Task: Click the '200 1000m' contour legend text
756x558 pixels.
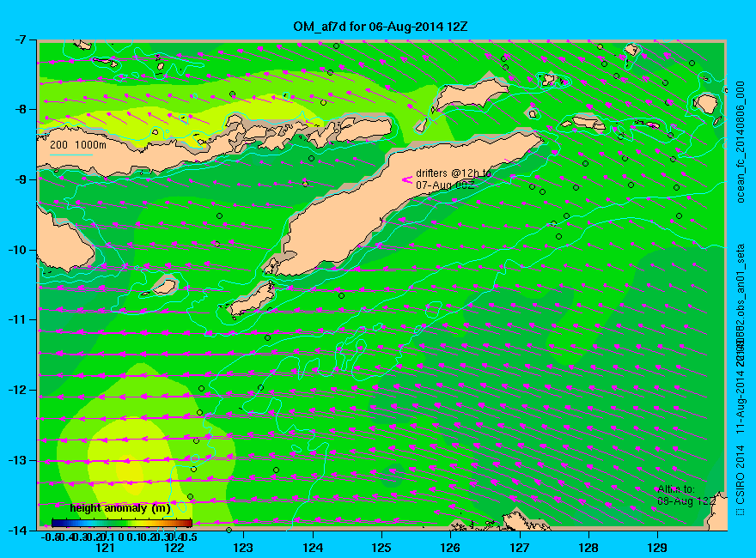Action: (x=78, y=144)
